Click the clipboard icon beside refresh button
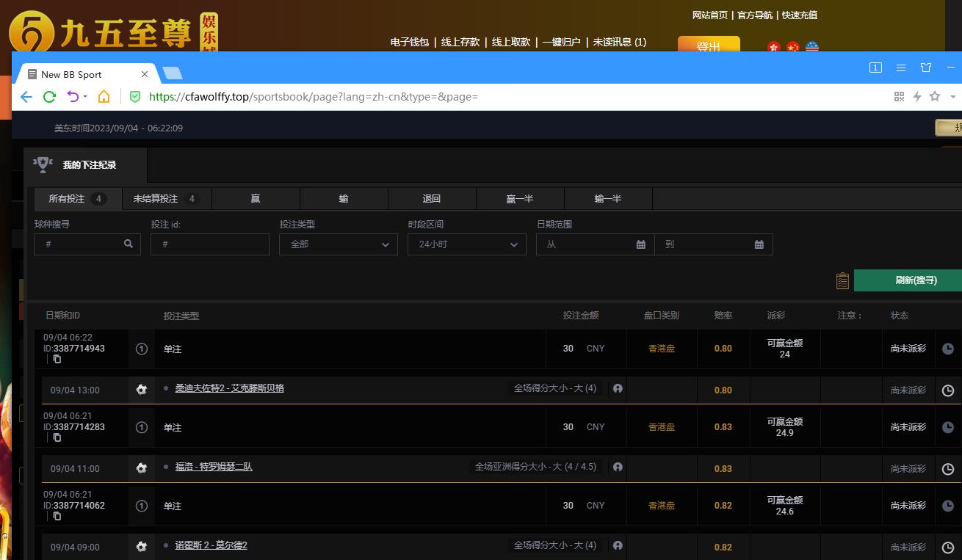The width and height of the screenshot is (962, 560). coord(842,280)
